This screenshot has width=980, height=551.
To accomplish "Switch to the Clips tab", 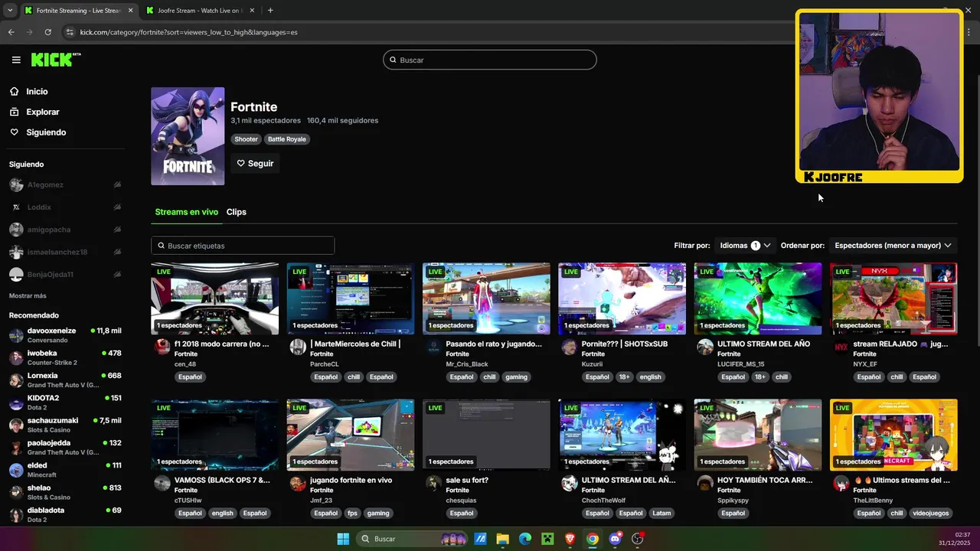I will tap(237, 212).
